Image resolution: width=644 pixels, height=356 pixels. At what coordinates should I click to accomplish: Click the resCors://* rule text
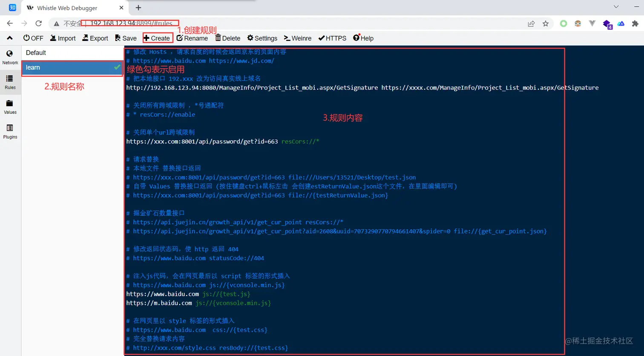(x=300, y=141)
